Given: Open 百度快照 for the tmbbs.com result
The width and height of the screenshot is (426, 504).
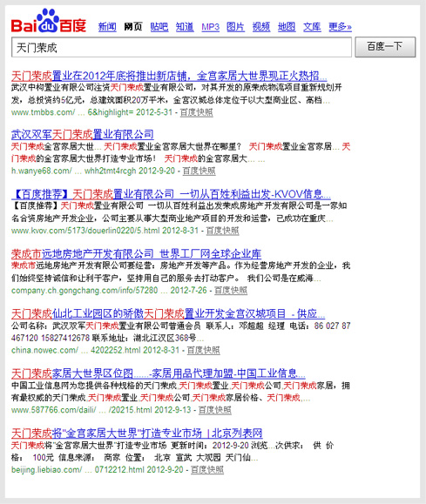Looking at the screenshot, I should (196, 112).
